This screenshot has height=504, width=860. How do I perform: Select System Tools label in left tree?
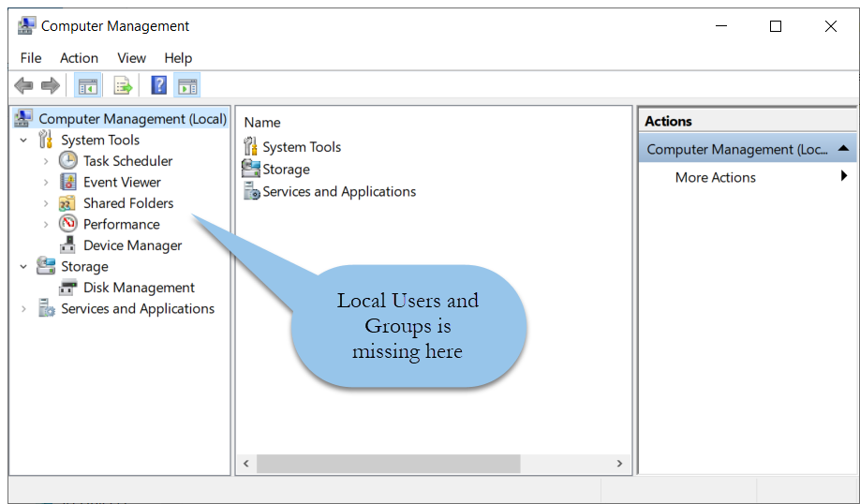[100, 140]
